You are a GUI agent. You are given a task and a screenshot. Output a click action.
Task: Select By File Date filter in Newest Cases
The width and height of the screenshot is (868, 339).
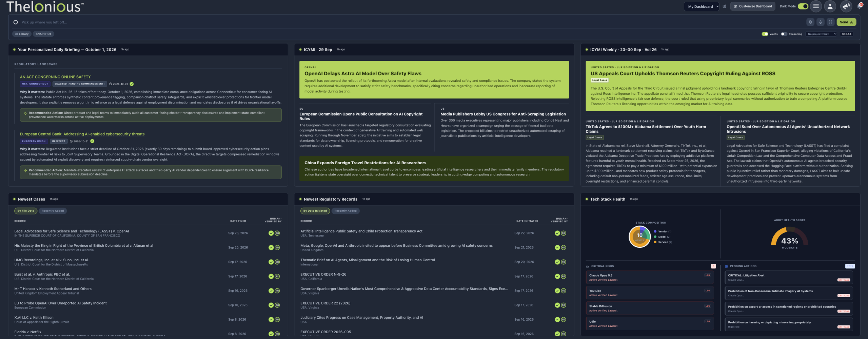(x=26, y=211)
